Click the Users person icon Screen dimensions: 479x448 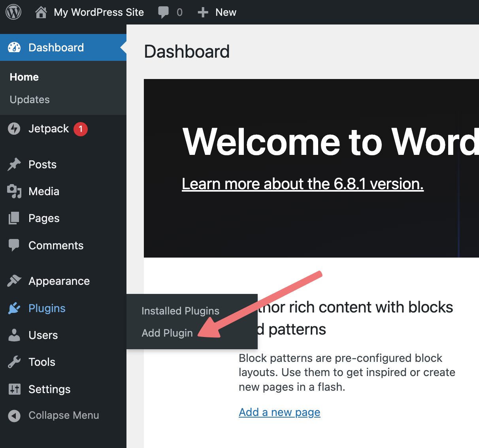point(14,335)
